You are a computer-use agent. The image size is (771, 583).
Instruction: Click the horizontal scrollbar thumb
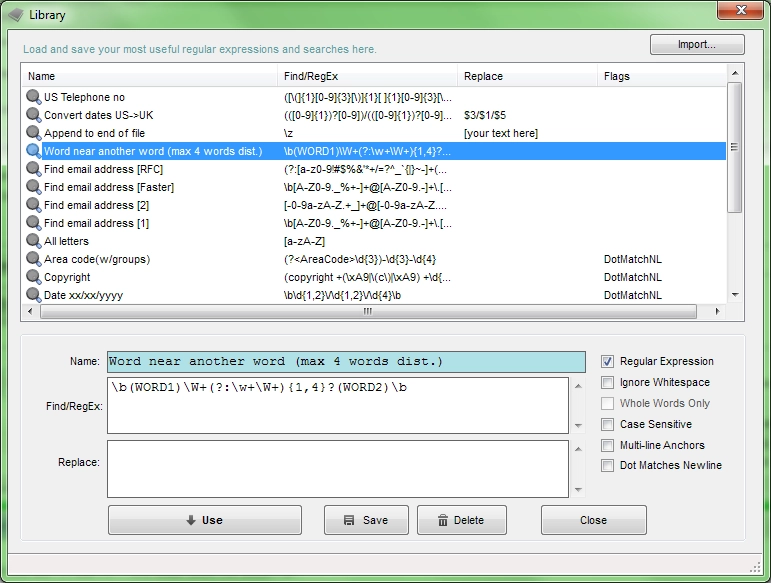[x=368, y=311]
